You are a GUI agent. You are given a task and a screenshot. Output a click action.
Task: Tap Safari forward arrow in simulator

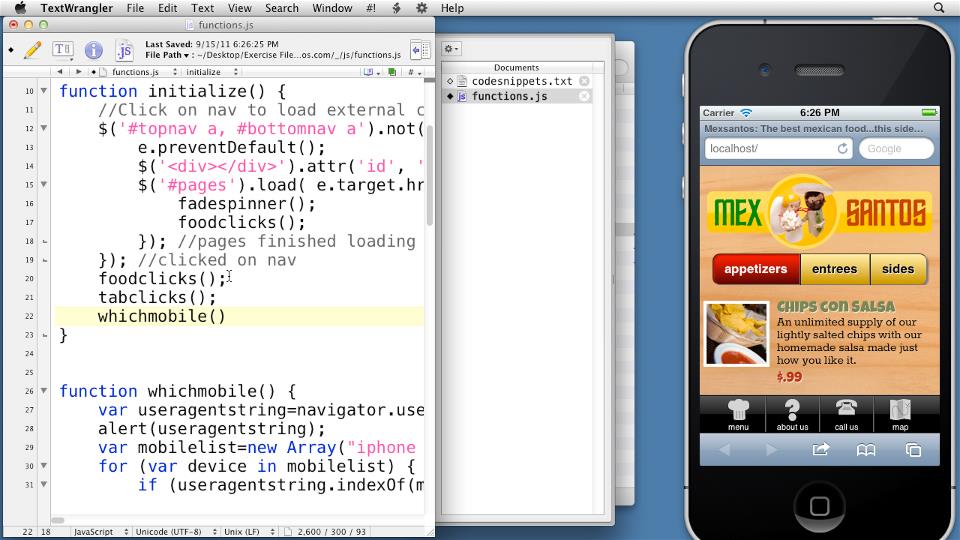tap(771, 450)
